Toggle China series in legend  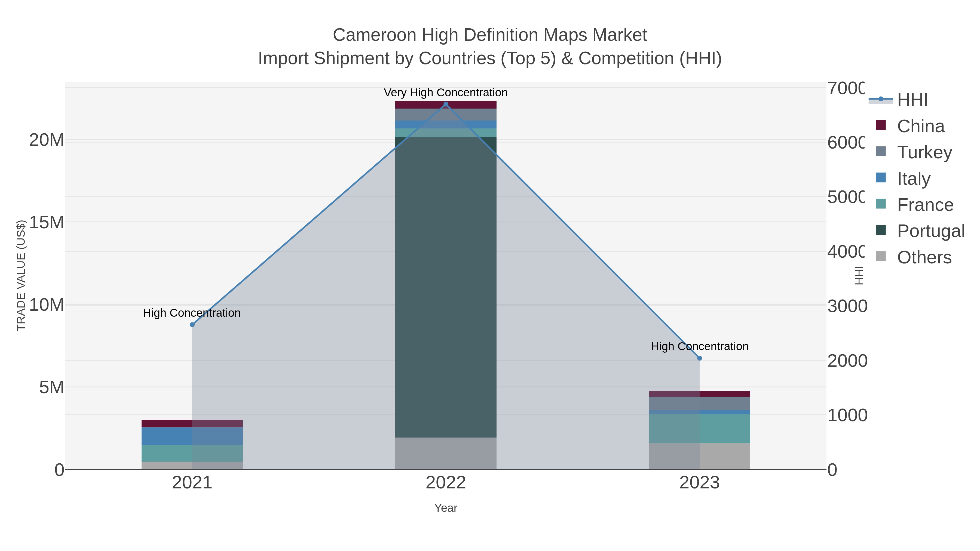[x=910, y=126]
